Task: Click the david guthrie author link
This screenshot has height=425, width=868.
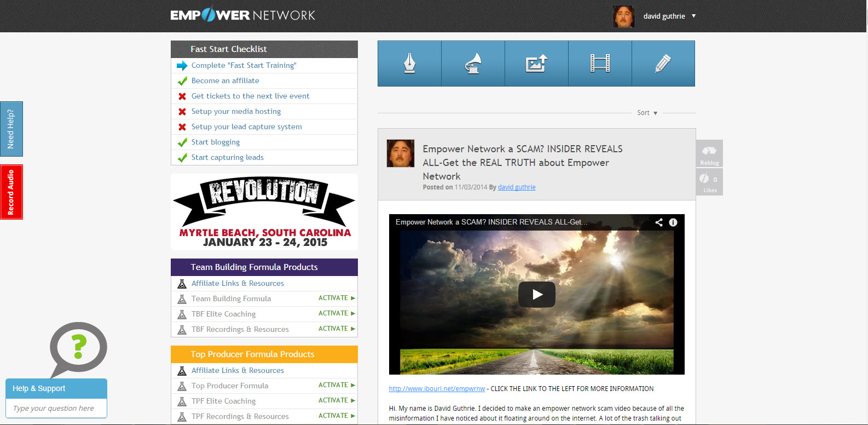Action: (x=517, y=187)
